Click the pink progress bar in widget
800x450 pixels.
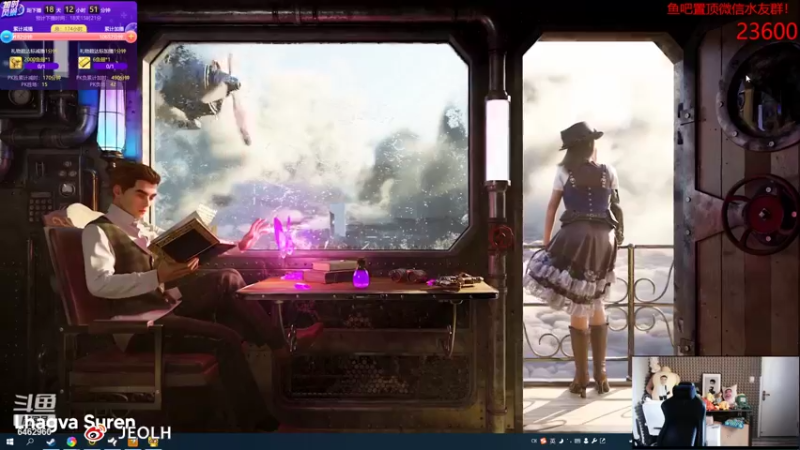(69, 37)
